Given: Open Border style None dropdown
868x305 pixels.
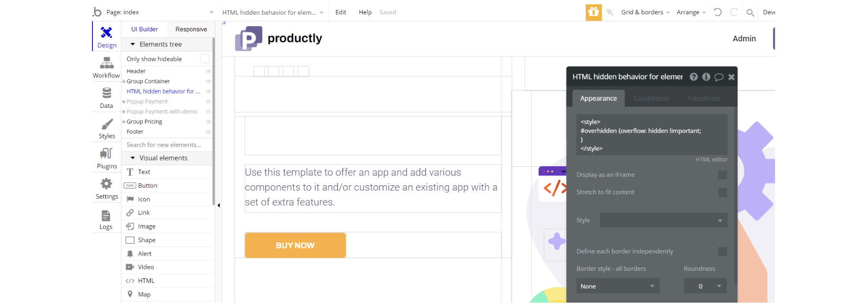Looking at the screenshot, I should tap(618, 286).
